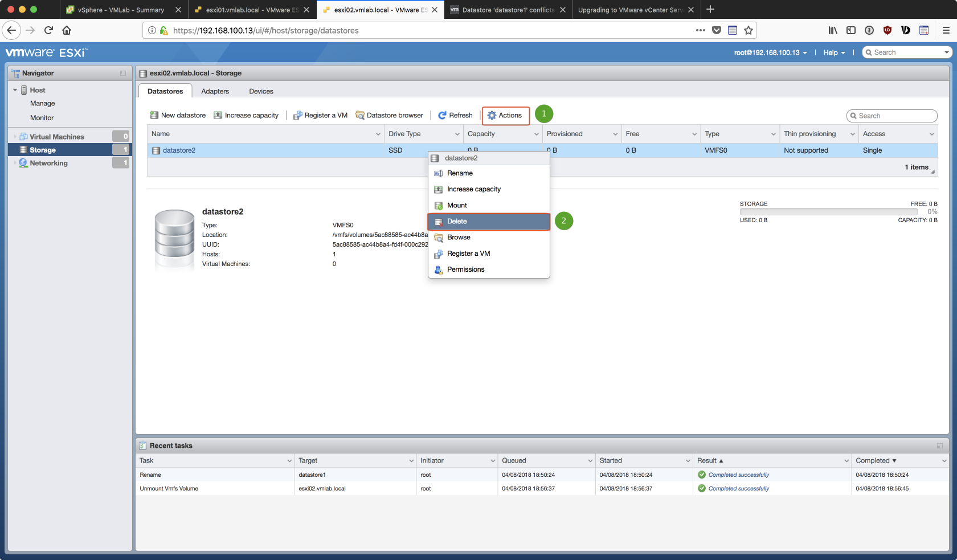957x560 pixels.
Task: Minimize the Navigator panel
Action: [123, 73]
